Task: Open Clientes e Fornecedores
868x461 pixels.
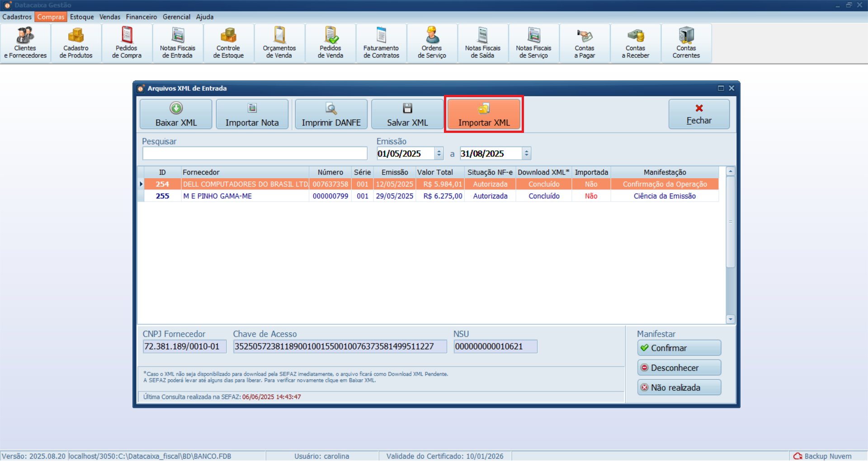Action: (x=25, y=42)
